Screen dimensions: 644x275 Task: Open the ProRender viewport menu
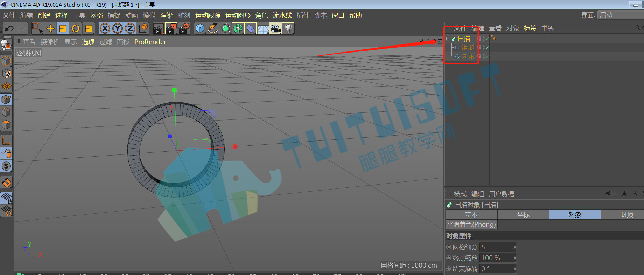click(150, 42)
